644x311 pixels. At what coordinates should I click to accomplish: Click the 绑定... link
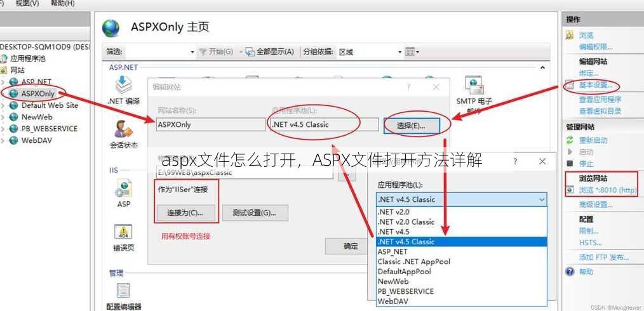pos(589,74)
